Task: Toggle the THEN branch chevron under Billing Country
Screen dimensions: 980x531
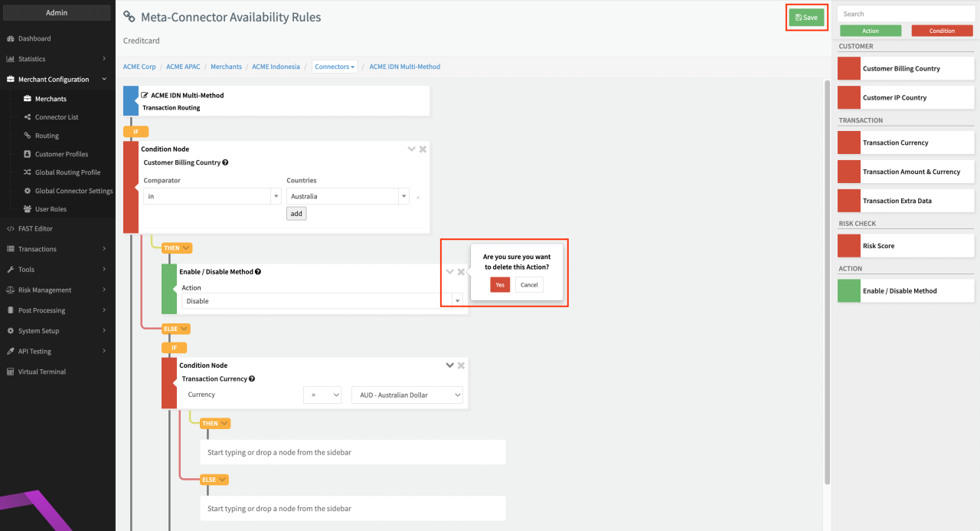Action: pyautogui.click(x=186, y=248)
